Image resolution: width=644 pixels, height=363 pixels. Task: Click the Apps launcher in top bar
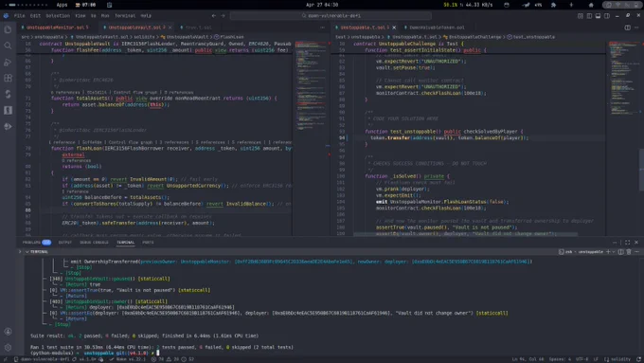62,5
